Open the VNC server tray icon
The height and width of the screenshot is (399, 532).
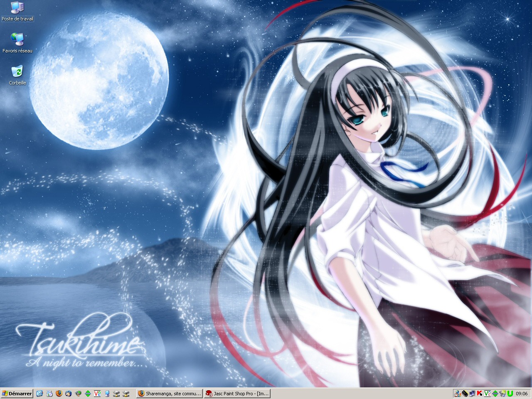pos(488,393)
